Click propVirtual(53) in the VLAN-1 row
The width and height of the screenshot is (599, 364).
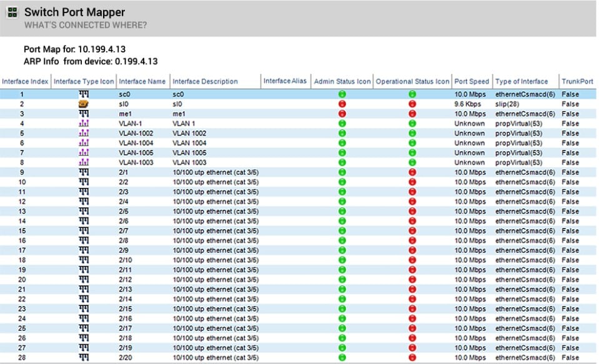click(x=519, y=124)
